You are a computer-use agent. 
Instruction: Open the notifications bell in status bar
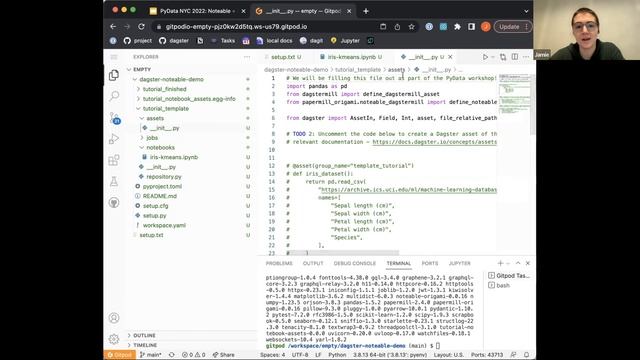[x=527, y=355]
